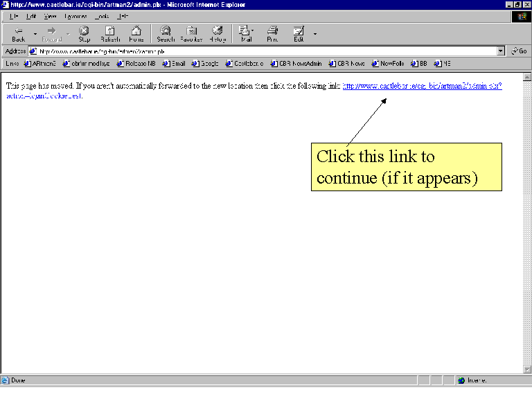Click the vertical scrollbar down arrow
This screenshot has height=399, width=532.
(527, 370)
